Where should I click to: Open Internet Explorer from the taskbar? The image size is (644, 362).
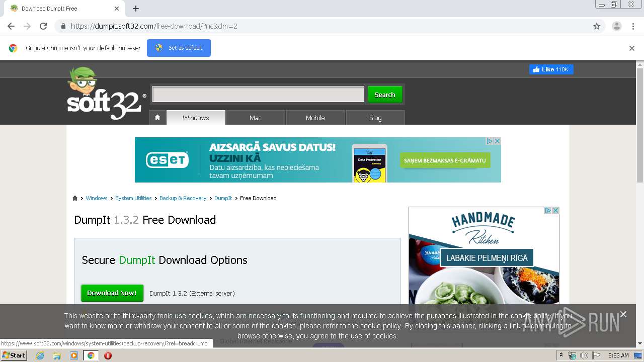click(40, 355)
